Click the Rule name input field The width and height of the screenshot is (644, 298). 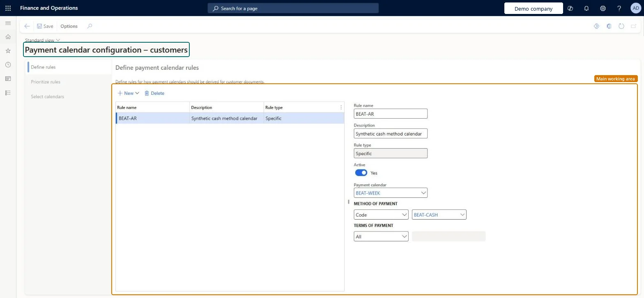[x=391, y=114]
